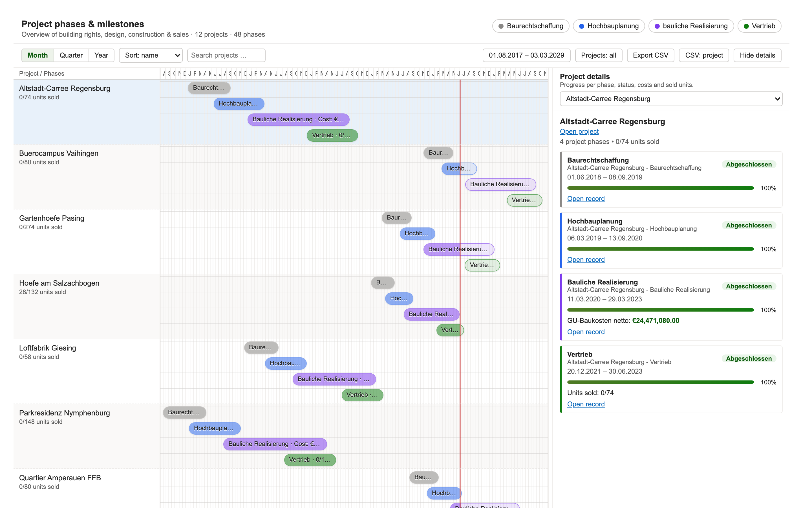Open record for Baurechtschaffung phase card
This screenshot has height=508, width=812.
tap(586, 199)
